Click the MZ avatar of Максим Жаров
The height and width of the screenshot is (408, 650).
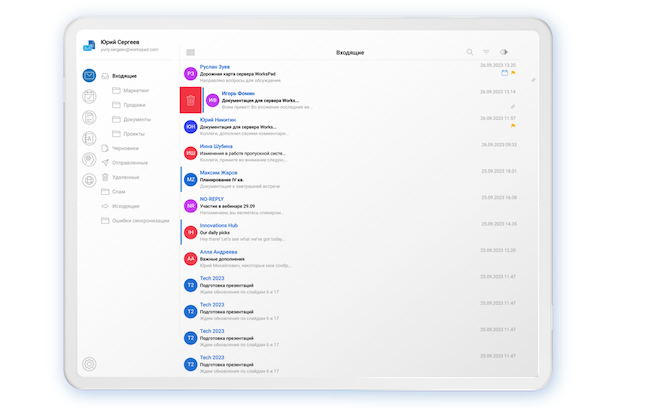(190, 180)
